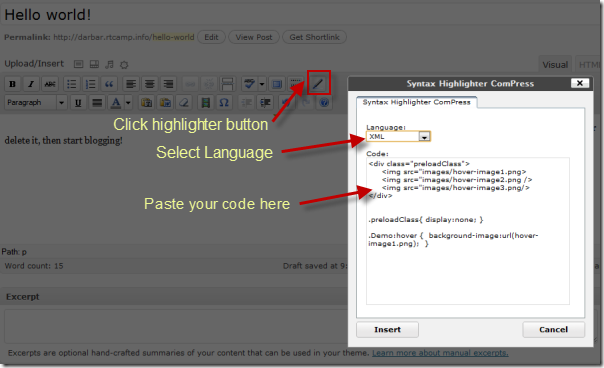604x368 pixels.
Task: Insert an unordered bullet list
Action: point(72,84)
